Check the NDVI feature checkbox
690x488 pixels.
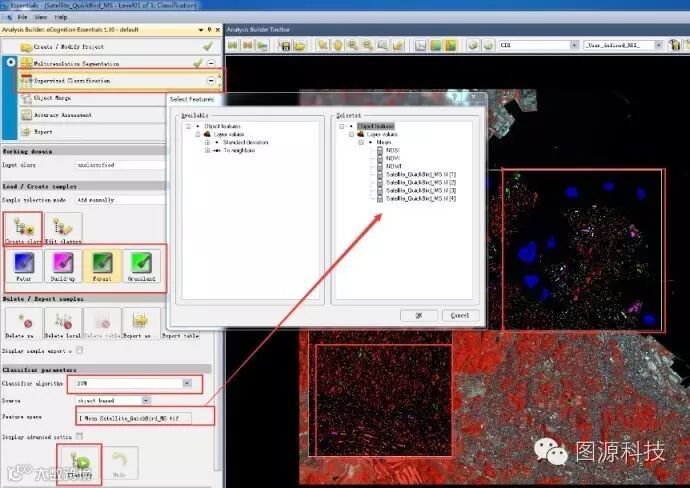pos(380,158)
